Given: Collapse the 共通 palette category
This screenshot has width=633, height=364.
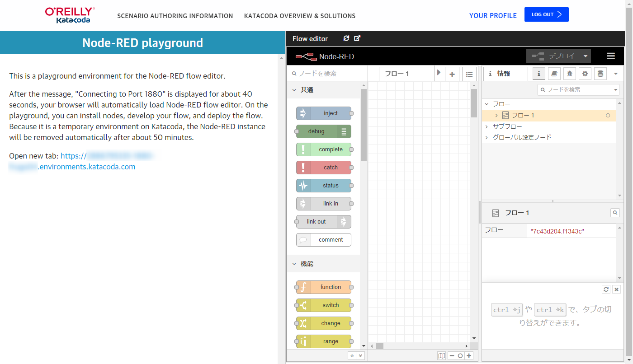Looking at the screenshot, I should [x=323, y=90].
